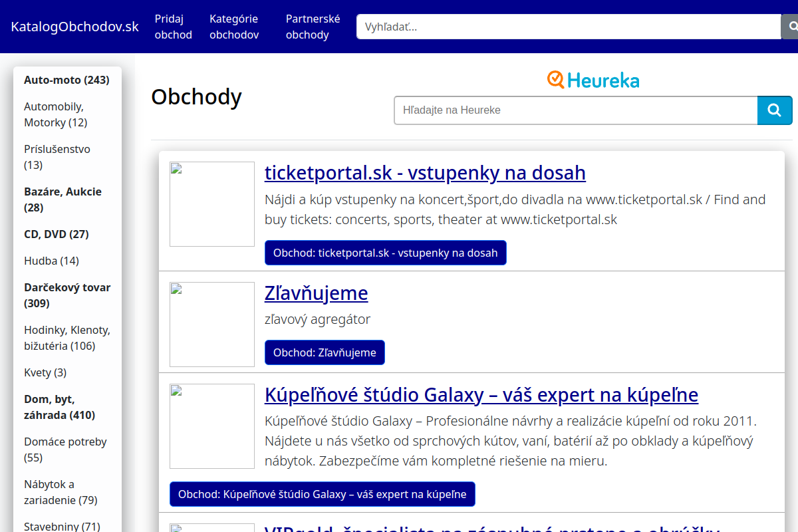Open Kúpeľňové štúdio Galaxy title link
Screen dimensions: 798x532
click(481, 395)
